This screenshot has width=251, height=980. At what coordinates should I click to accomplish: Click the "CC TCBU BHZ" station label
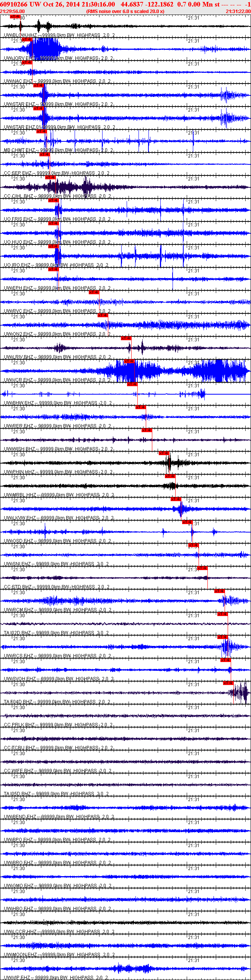point(19,748)
